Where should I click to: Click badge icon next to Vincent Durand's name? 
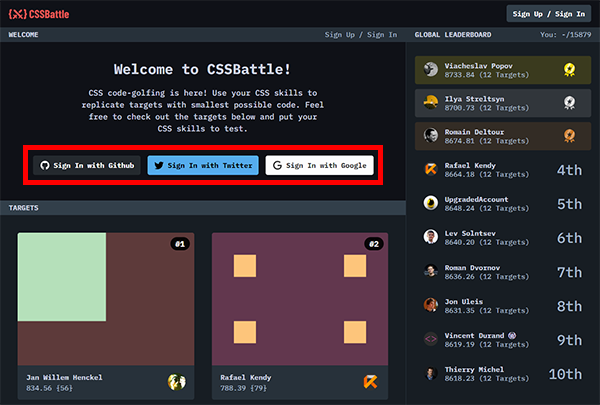(512, 336)
